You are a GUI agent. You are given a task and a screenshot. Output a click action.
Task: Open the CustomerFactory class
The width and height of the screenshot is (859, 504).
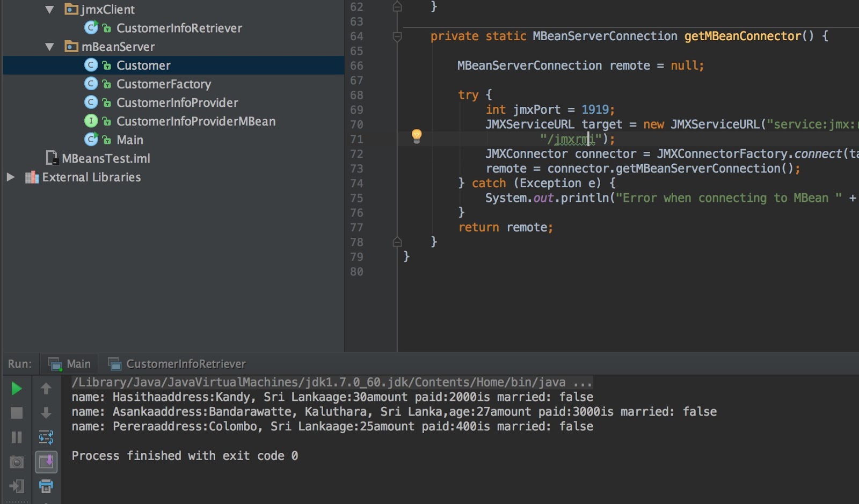coord(164,84)
